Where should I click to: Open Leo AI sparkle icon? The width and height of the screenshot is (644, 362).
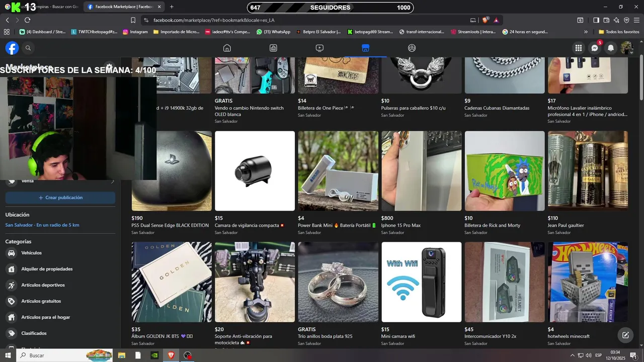click(616, 20)
